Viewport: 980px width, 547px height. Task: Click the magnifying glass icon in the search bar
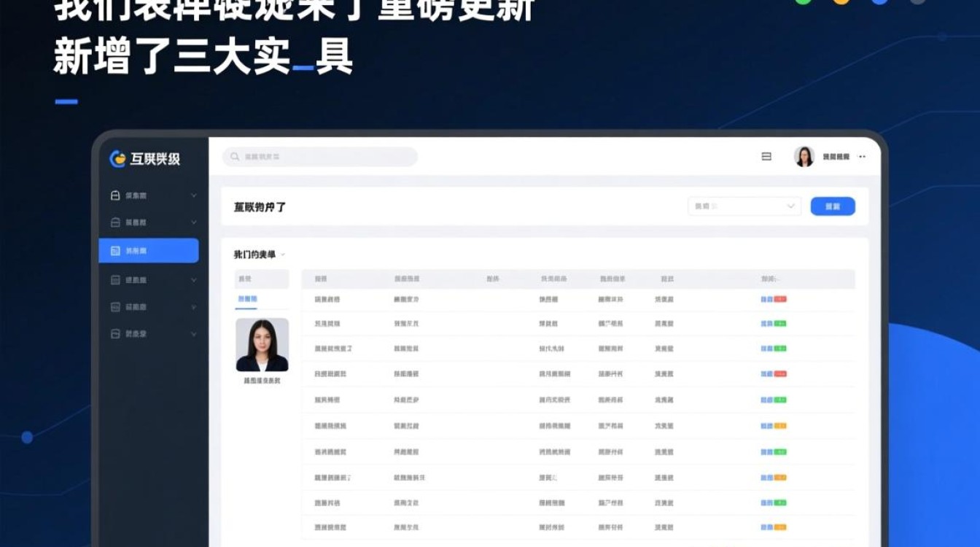pyautogui.click(x=234, y=156)
